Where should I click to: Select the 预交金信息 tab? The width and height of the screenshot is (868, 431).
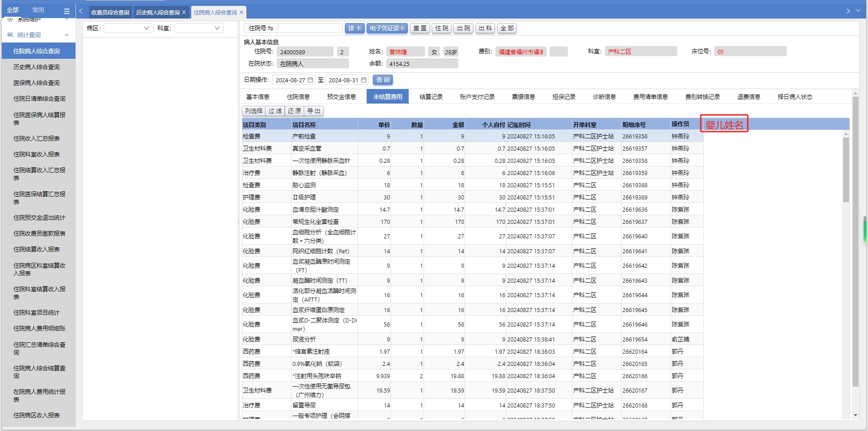(341, 97)
